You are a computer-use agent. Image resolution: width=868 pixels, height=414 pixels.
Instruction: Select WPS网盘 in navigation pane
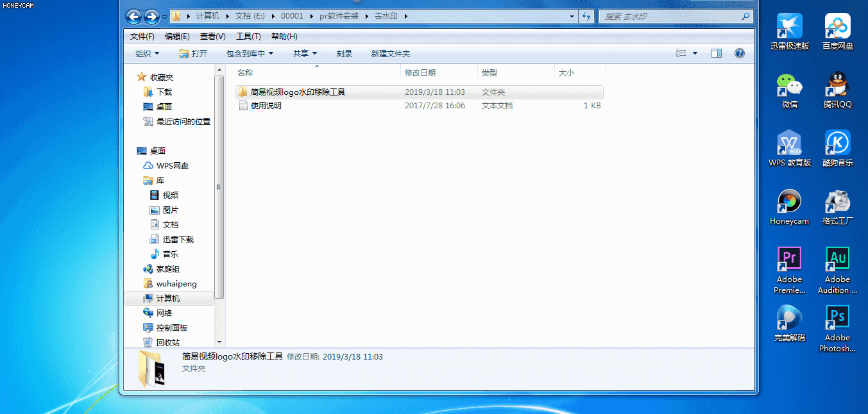pyautogui.click(x=166, y=165)
